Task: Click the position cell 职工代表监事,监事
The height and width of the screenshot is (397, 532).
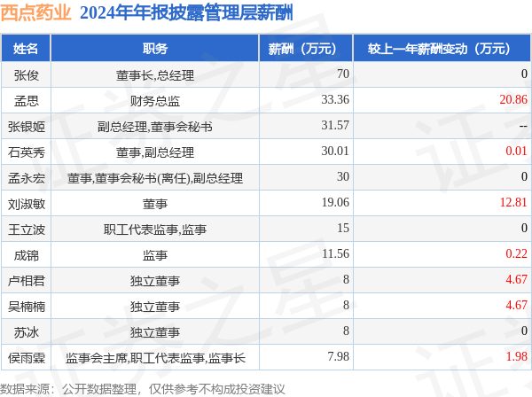Action: (155, 230)
